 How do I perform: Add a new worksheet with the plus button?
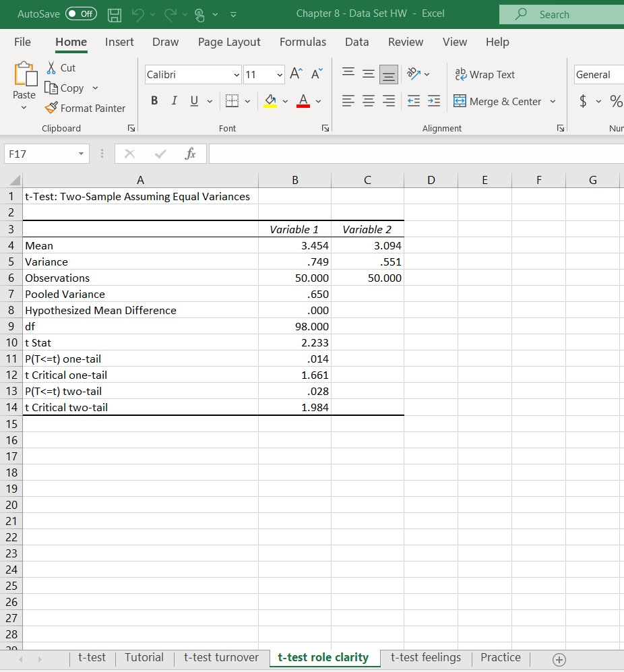click(559, 660)
